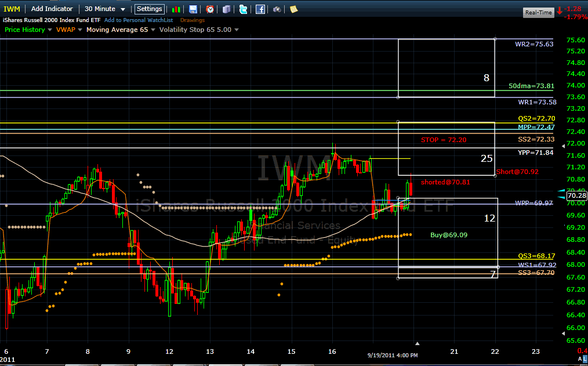Switch to arithmetic scale with the A toggle
Screen dimensions: 588x366
[x=580, y=359]
